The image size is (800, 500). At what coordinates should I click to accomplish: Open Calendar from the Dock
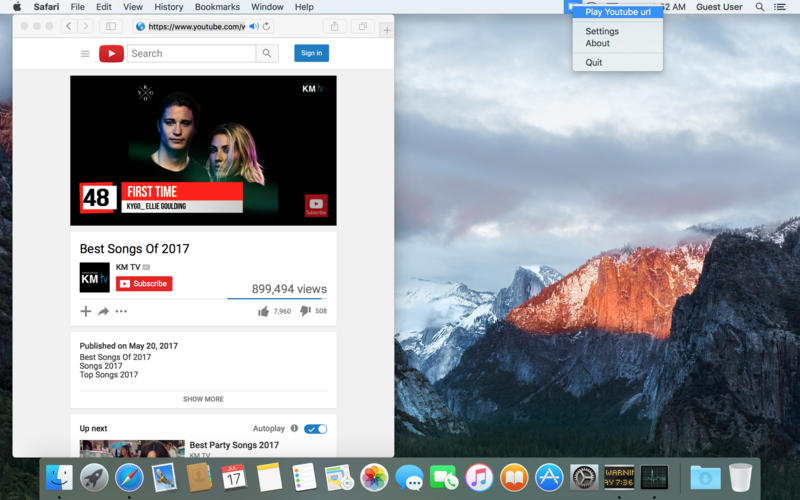[234, 478]
